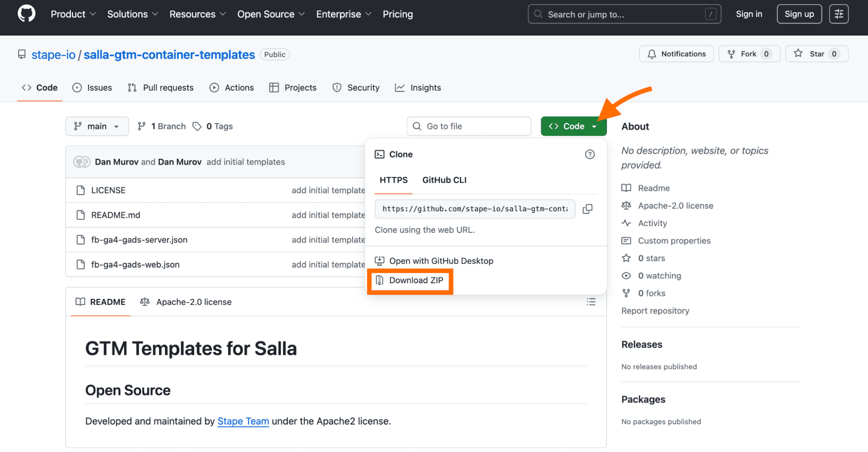Switch to the Pull requests tab
This screenshot has width=868, height=452.
[x=161, y=88]
